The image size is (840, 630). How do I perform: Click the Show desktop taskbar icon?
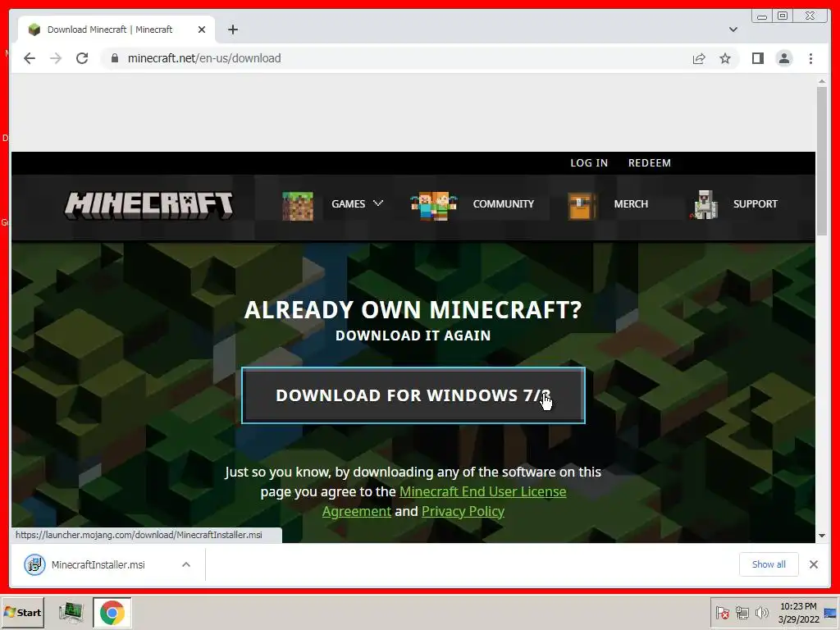830,612
